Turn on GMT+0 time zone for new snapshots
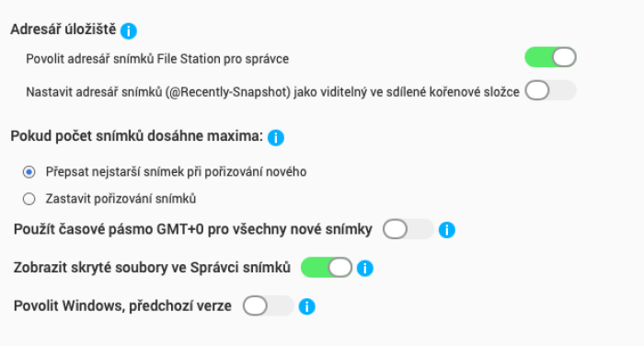The image size is (644, 346). tap(408, 229)
